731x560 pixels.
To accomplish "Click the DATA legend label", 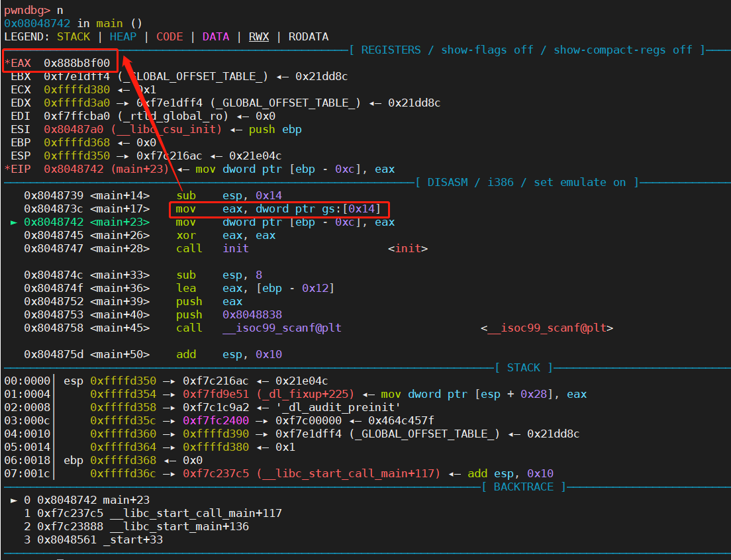I will coord(216,37).
